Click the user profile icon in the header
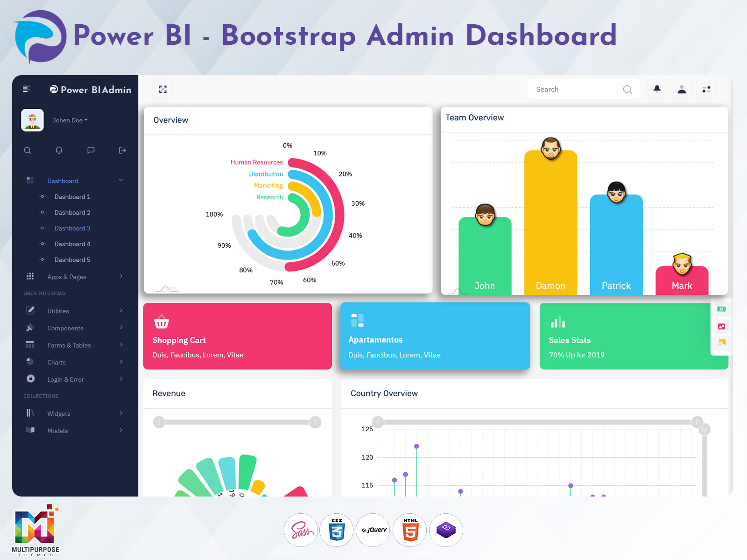Viewport: 747px width, 560px height. (682, 89)
